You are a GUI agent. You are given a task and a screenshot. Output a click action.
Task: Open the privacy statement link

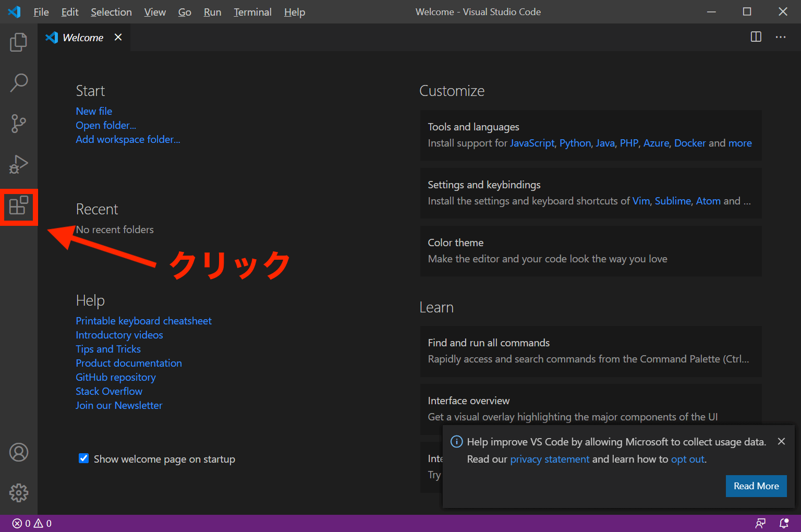550,459
